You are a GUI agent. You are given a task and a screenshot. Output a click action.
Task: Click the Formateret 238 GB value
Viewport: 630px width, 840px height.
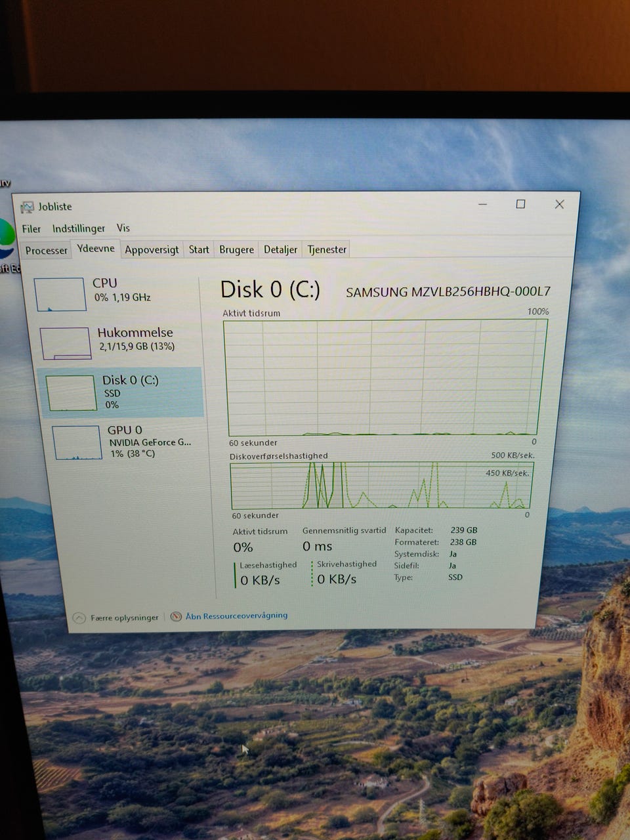click(463, 542)
